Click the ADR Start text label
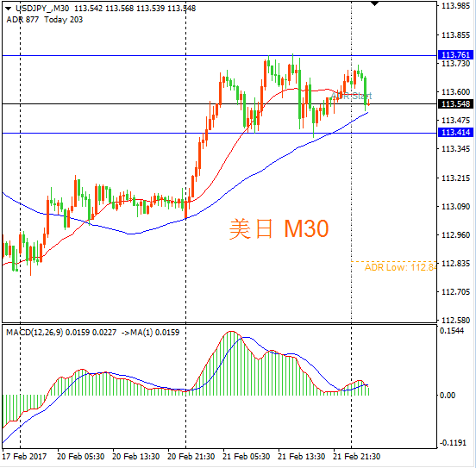 (x=351, y=96)
